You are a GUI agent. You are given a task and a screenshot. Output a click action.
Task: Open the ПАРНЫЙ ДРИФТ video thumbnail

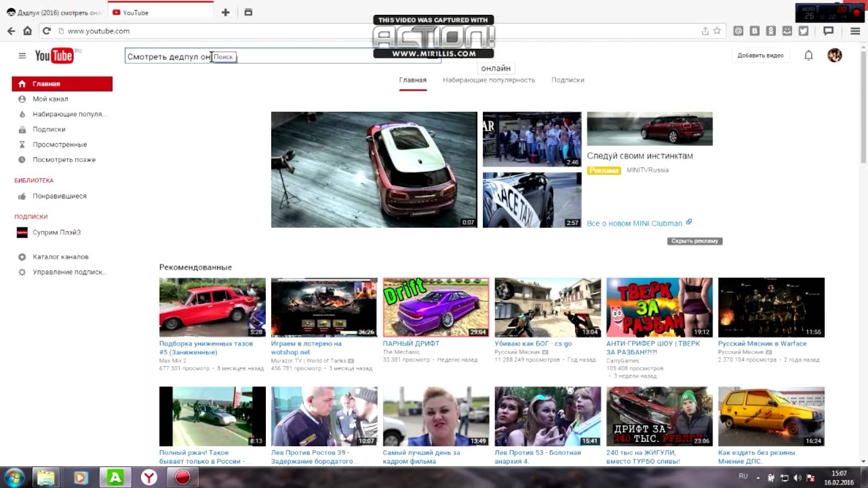(x=436, y=307)
